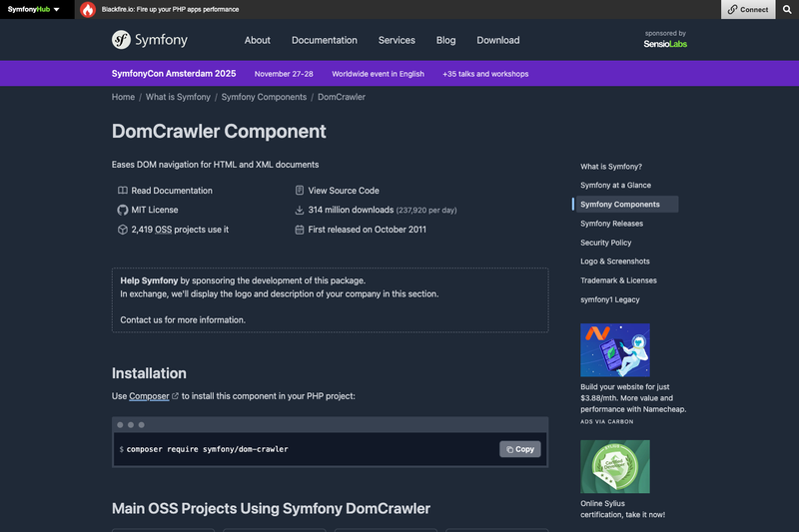Copy the composer require command
Viewport: 799px width, 532px height.
tap(519, 449)
